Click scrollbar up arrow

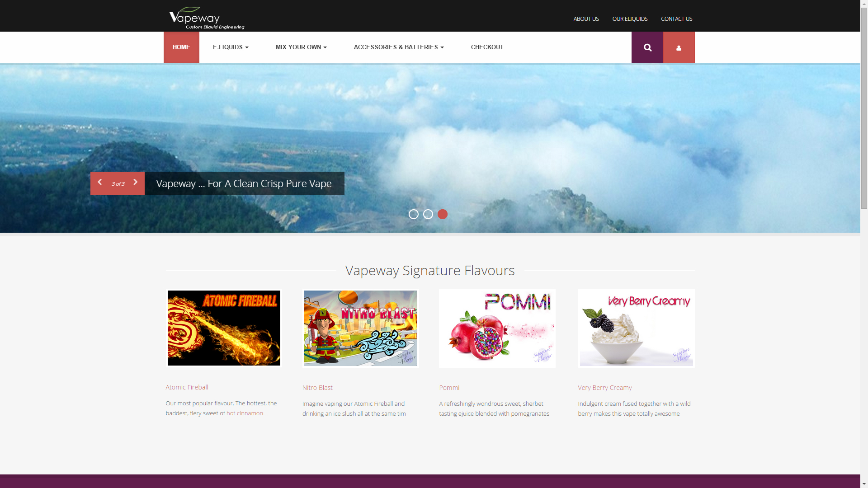[864, 4]
